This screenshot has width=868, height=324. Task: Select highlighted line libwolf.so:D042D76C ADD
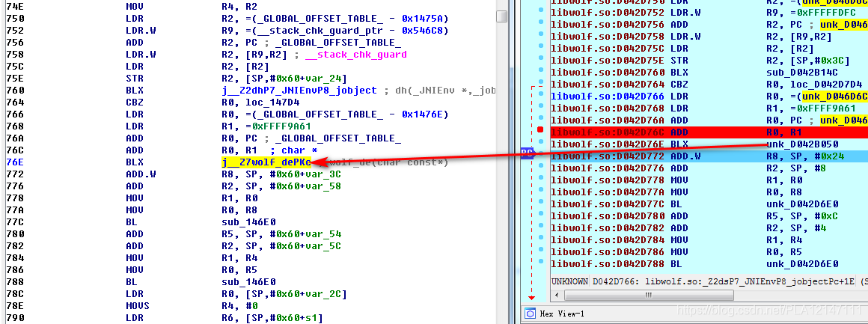click(x=709, y=132)
